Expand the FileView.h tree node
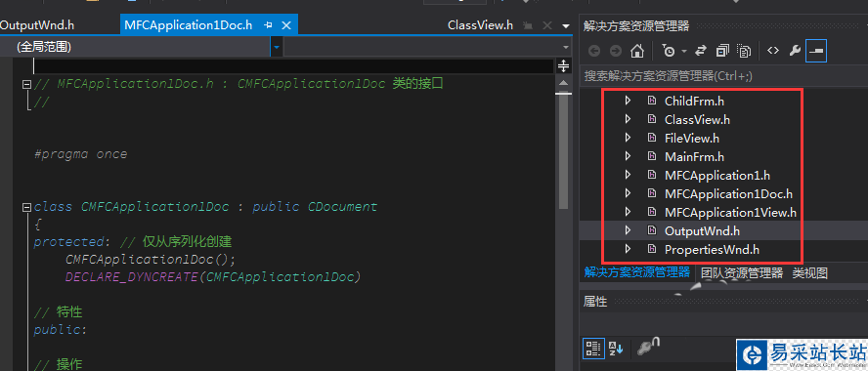This screenshot has height=371, width=868. (628, 138)
